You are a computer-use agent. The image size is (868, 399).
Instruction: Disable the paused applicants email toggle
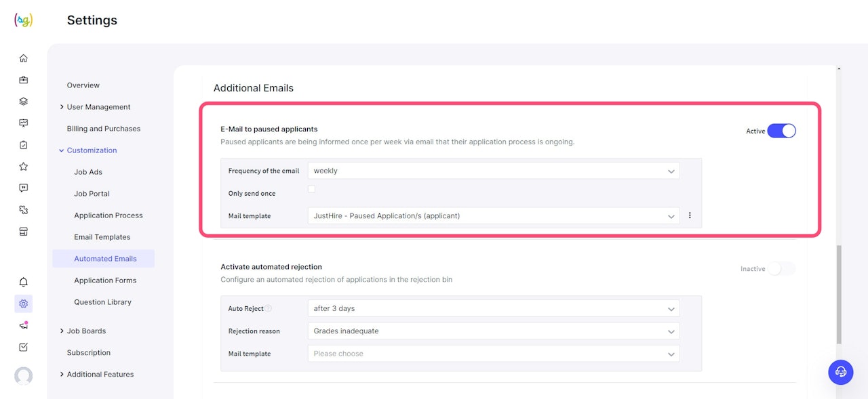(781, 131)
